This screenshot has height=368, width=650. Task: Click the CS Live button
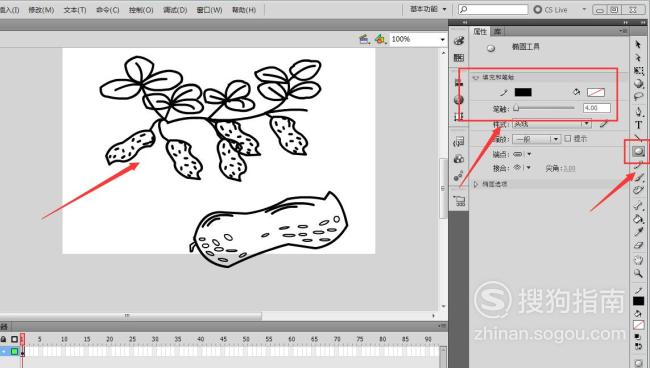pos(550,9)
